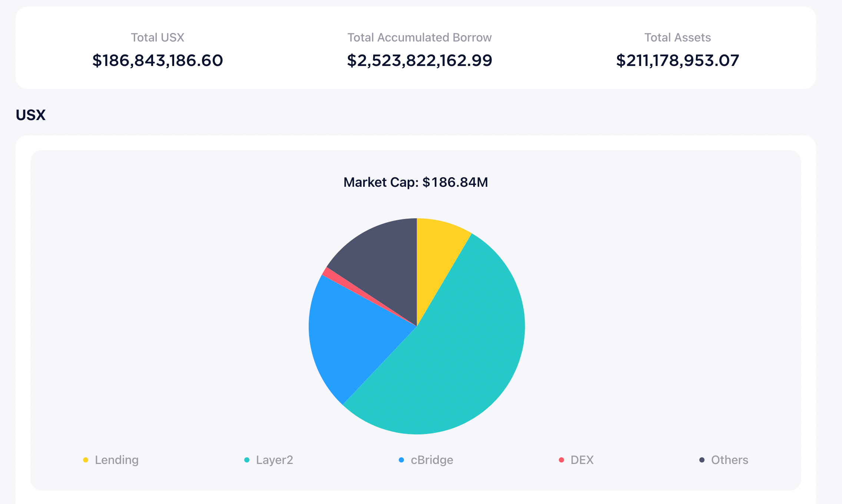This screenshot has height=504, width=842.
Task: Click the dark Others legend dot
Action: point(702,460)
